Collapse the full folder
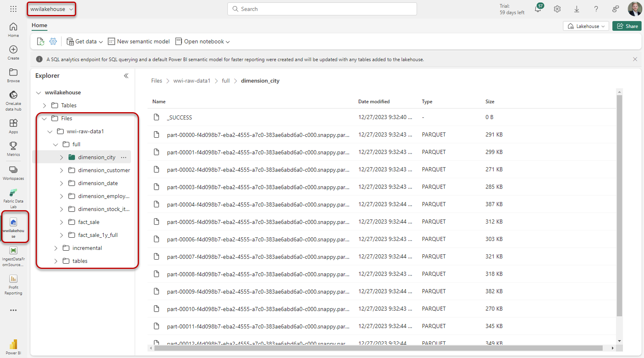644x358 pixels. pos(56,145)
